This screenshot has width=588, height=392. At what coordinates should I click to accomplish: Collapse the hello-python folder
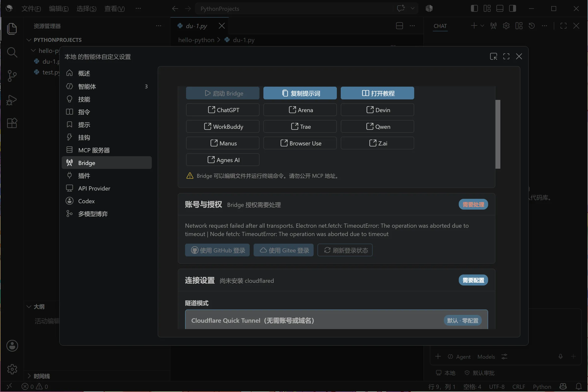pyautogui.click(x=33, y=50)
